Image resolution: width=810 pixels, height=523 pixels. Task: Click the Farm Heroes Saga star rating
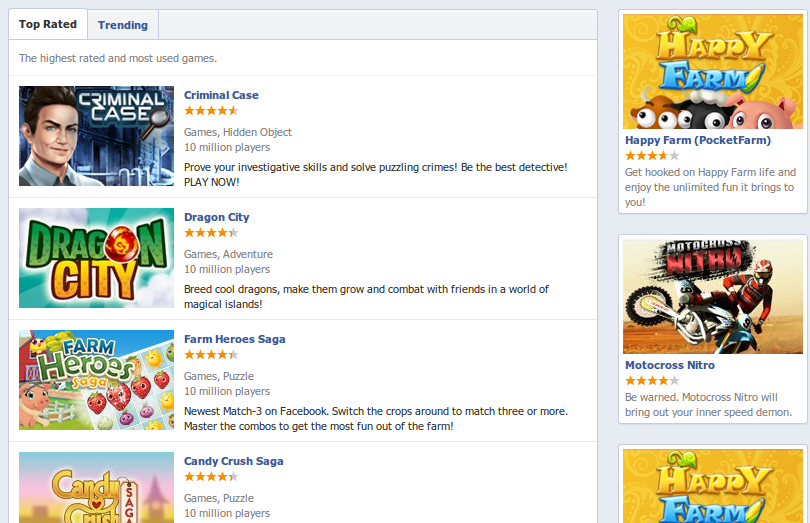coord(211,355)
